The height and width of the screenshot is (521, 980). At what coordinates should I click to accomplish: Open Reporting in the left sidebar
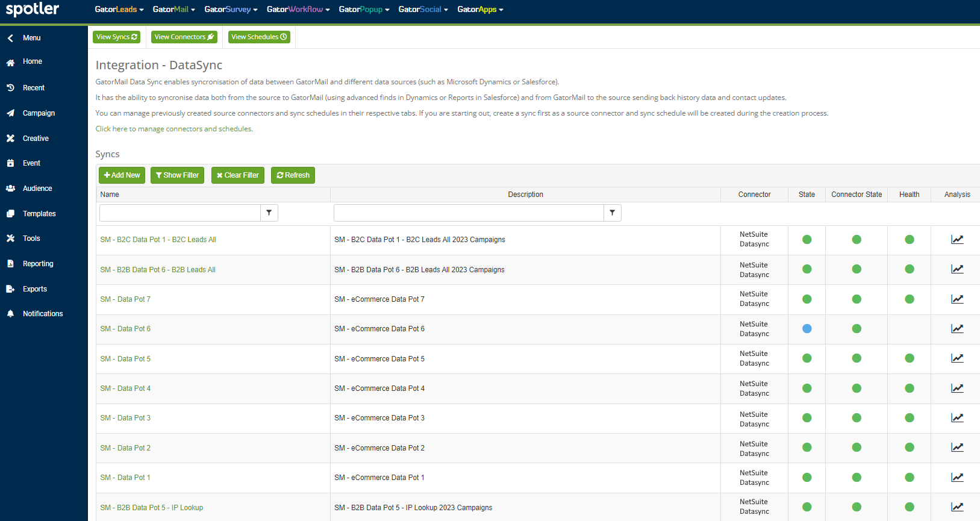37,264
